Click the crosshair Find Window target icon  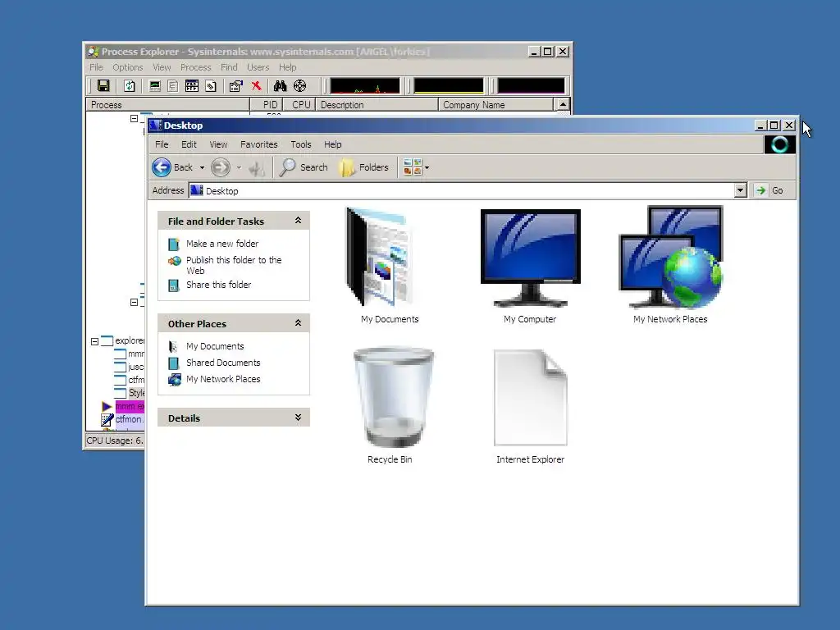pos(300,85)
